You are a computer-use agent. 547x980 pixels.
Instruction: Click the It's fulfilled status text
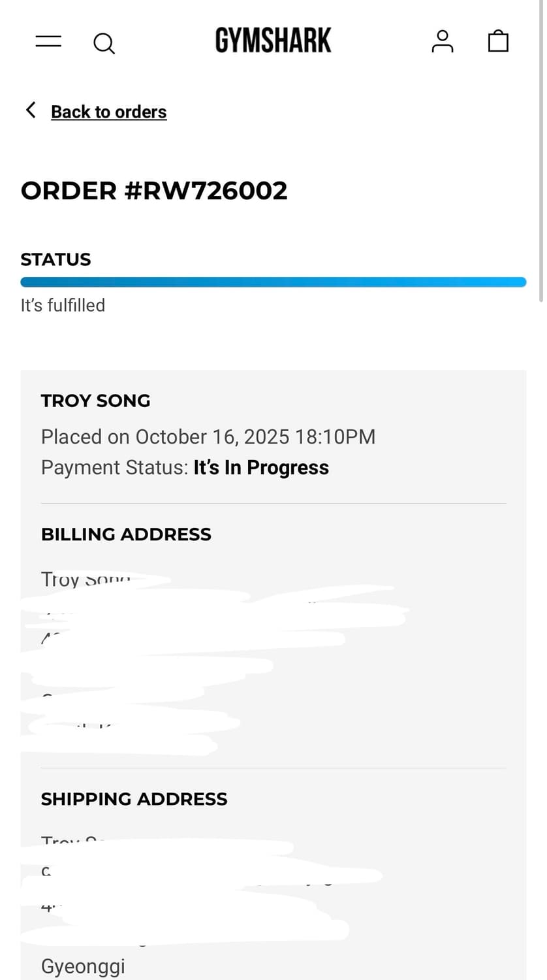point(63,305)
